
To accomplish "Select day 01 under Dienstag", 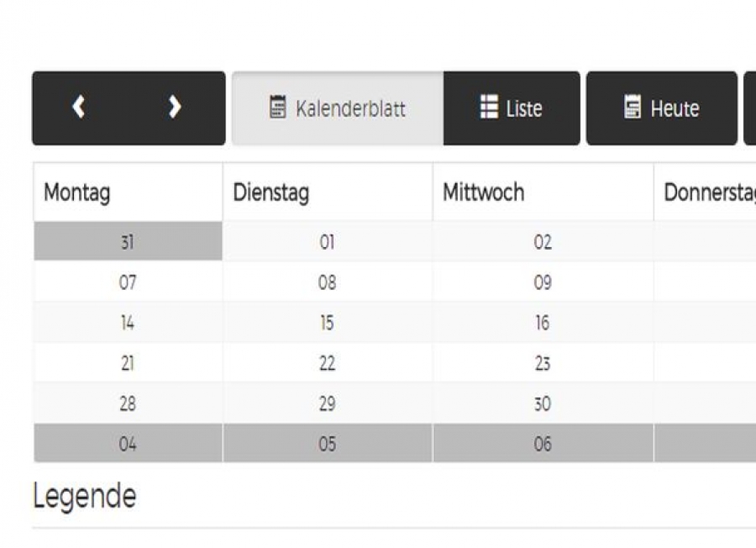I will click(327, 242).
